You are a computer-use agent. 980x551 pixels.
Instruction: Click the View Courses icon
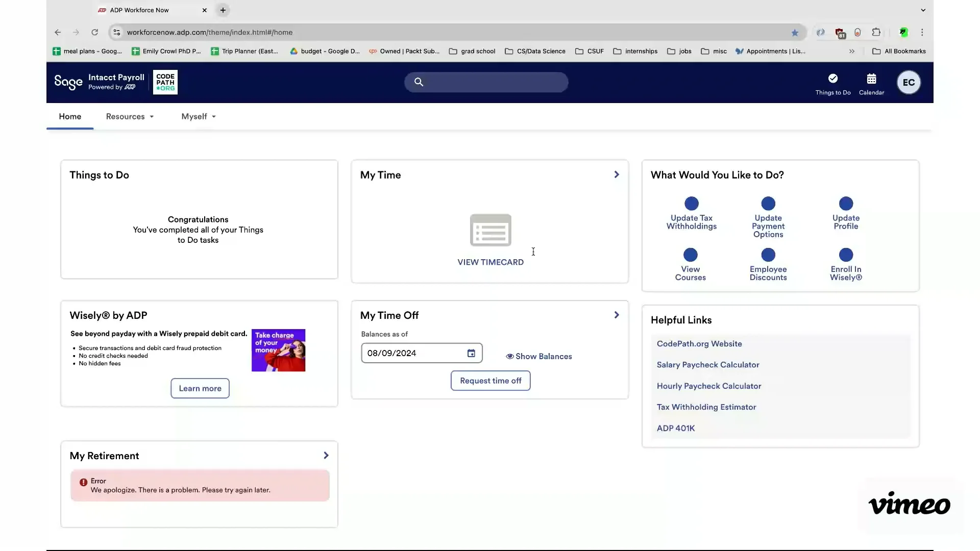click(x=690, y=255)
